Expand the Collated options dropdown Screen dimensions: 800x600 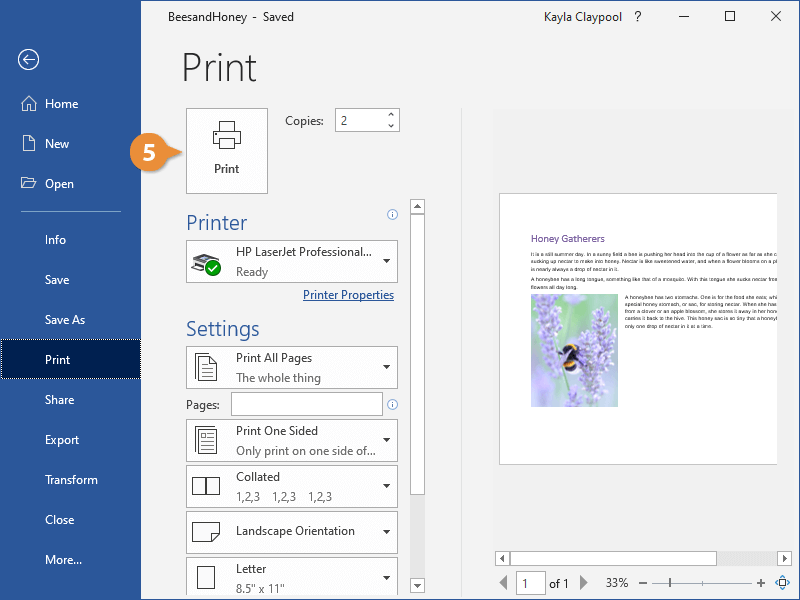(x=292, y=486)
